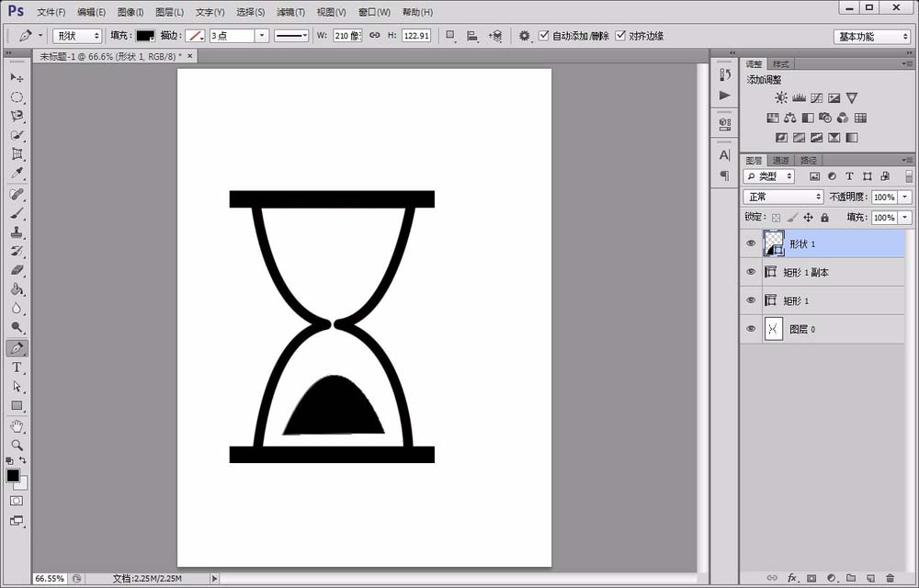
Task: Select the Elliptical Marquee tool
Action: 17,97
